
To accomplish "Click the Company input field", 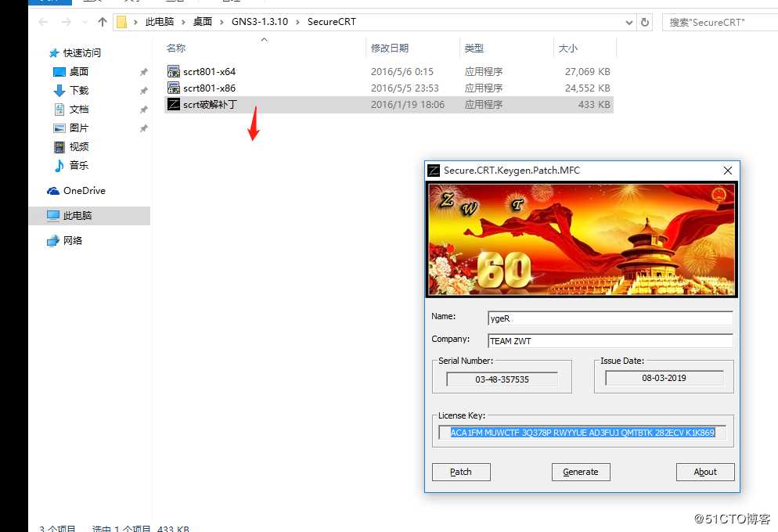I will tap(611, 340).
